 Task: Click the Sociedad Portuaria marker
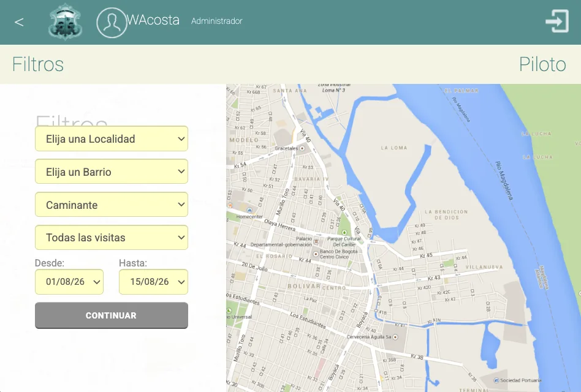[496, 380]
